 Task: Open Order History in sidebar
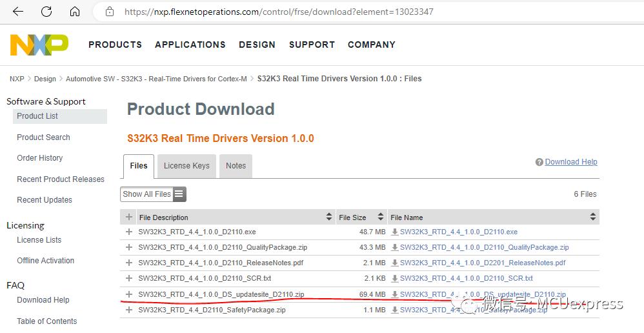coord(39,158)
